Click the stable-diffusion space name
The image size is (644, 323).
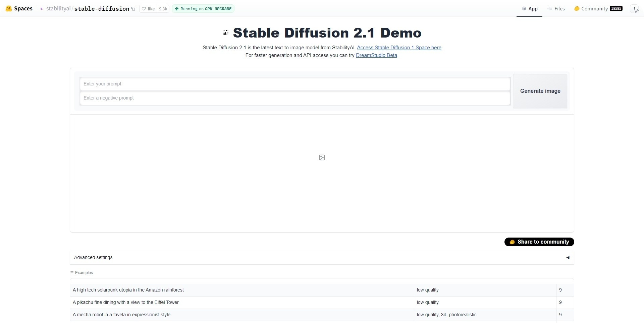tap(102, 9)
